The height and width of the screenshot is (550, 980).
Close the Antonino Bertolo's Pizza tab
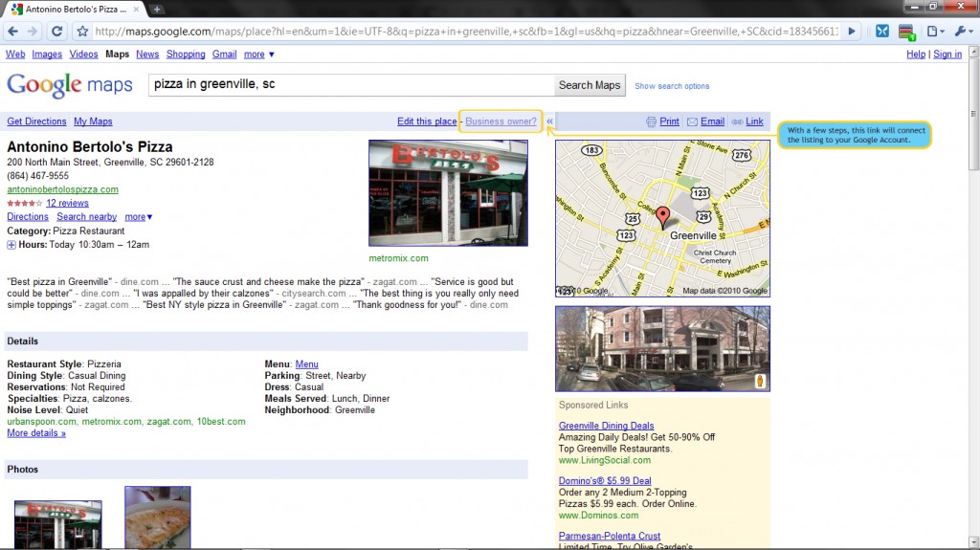[136, 10]
